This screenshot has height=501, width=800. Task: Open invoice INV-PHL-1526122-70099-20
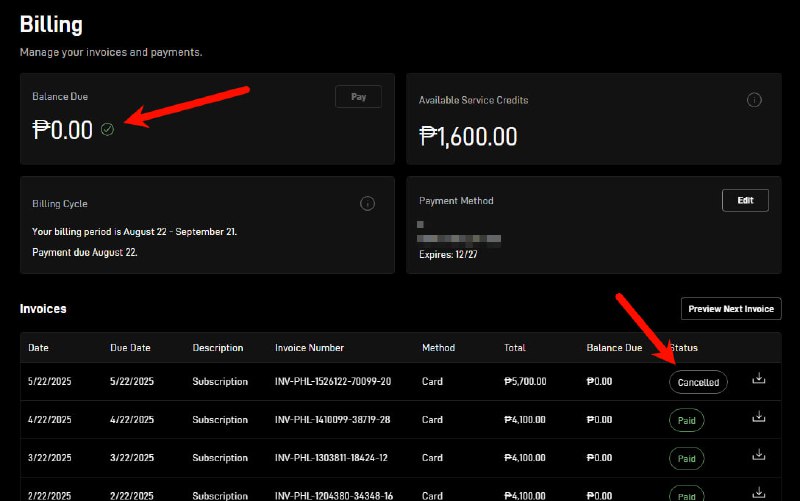coord(333,382)
